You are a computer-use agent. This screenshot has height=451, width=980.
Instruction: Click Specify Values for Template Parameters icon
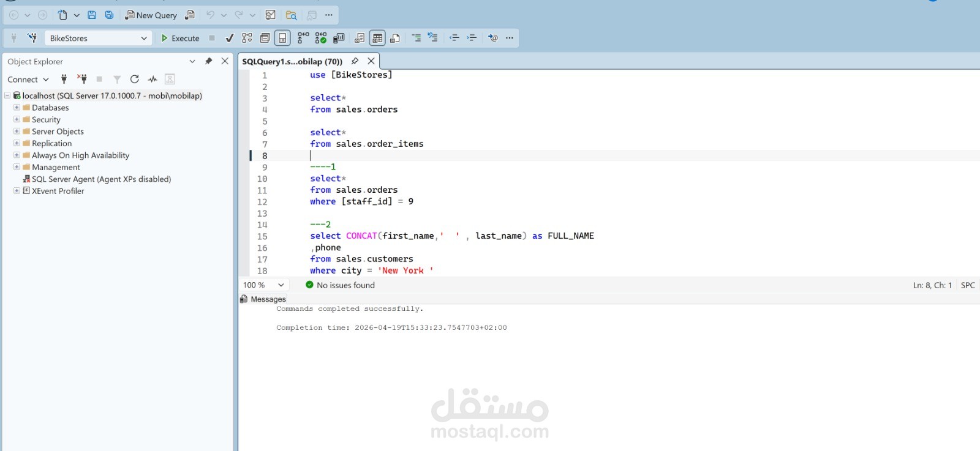[x=493, y=38]
